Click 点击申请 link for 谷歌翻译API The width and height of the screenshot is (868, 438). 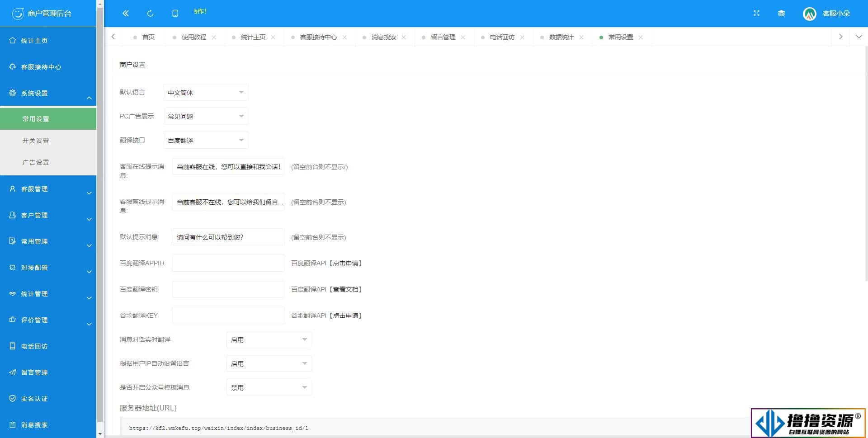(347, 316)
